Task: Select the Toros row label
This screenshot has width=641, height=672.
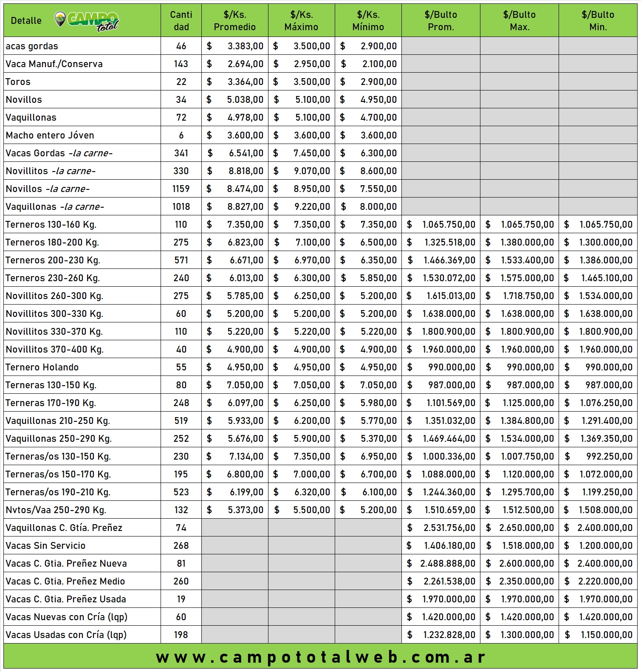Action: (18, 82)
